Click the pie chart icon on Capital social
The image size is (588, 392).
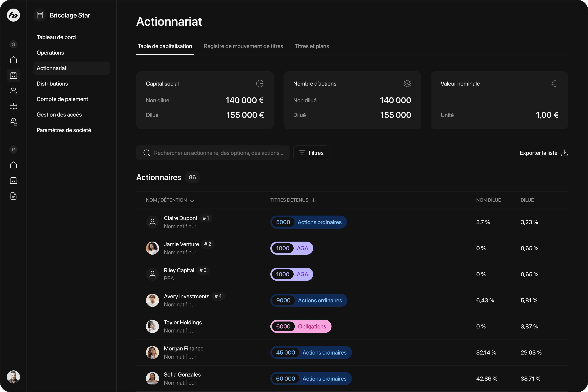(x=260, y=83)
